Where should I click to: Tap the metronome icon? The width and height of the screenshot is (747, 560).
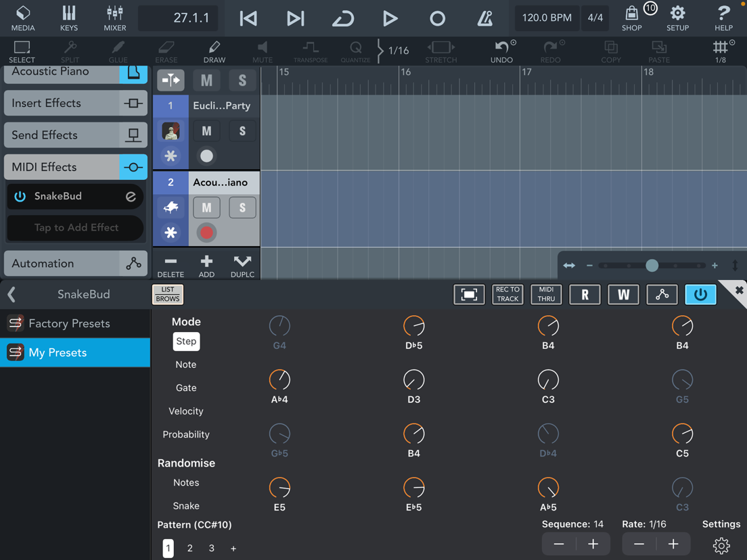[x=484, y=18]
